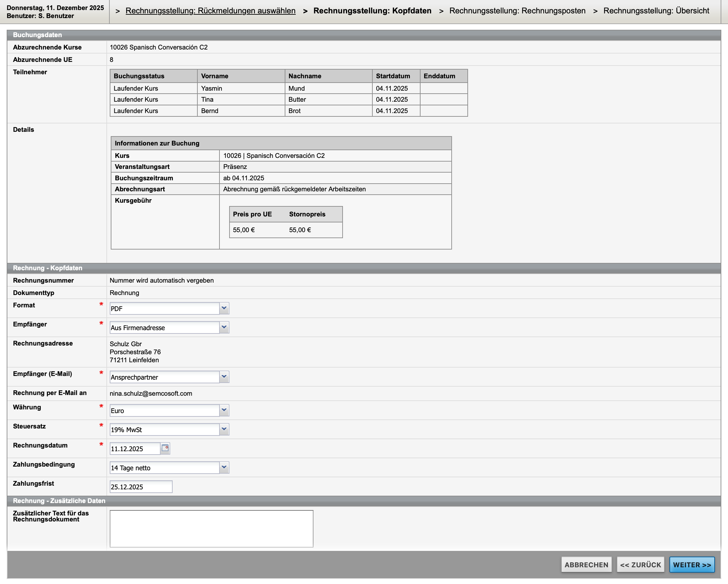Click the Rechnungsdatum date input field

[135, 449]
